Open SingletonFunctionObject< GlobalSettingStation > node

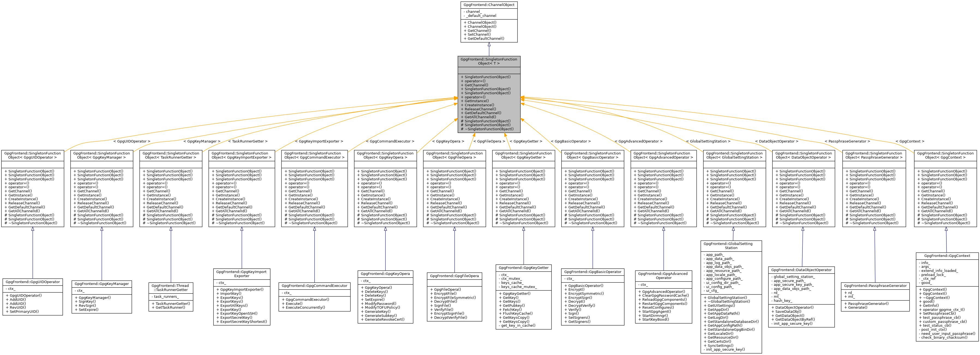point(734,189)
